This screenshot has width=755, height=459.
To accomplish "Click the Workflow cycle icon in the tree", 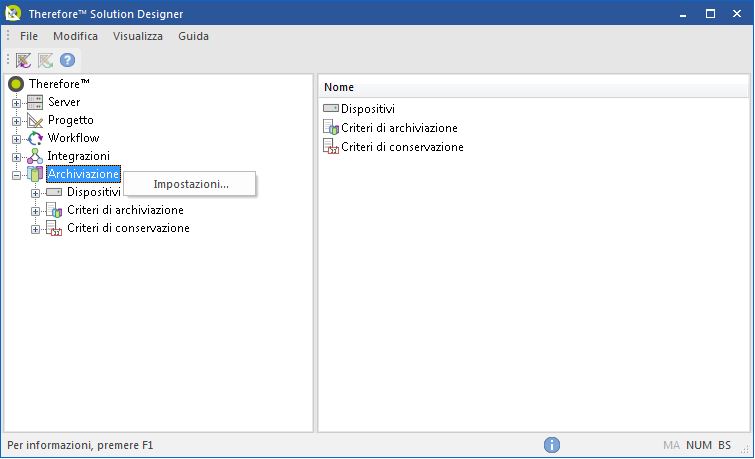I will [35, 138].
